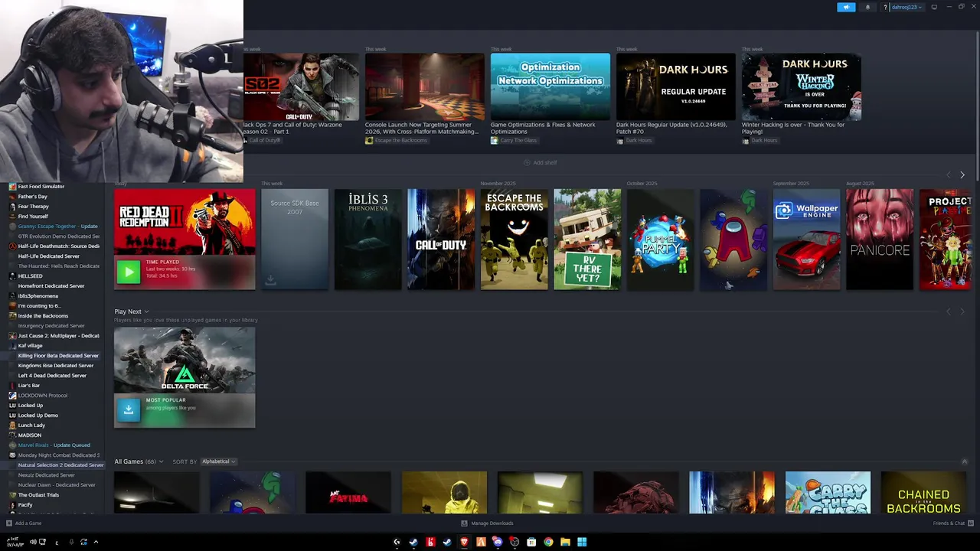Play Red Dead Redemption II green button
980x551 pixels.
(x=129, y=271)
